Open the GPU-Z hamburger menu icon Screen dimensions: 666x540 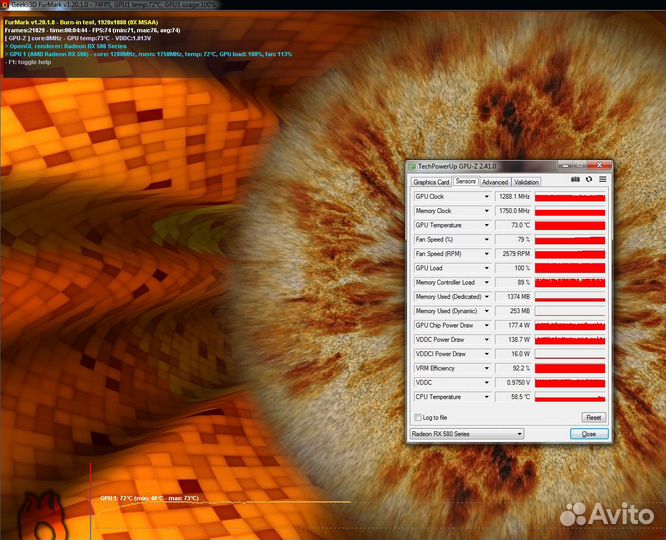coord(603,179)
